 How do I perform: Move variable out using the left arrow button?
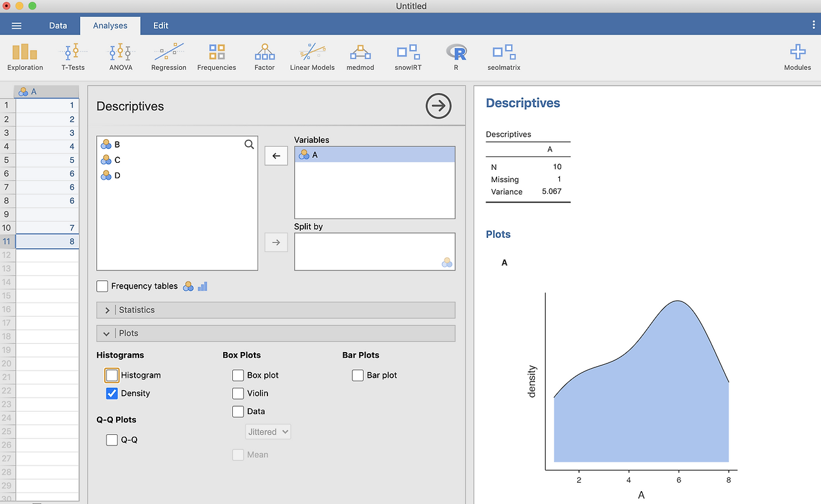pyautogui.click(x=276, y=156)
